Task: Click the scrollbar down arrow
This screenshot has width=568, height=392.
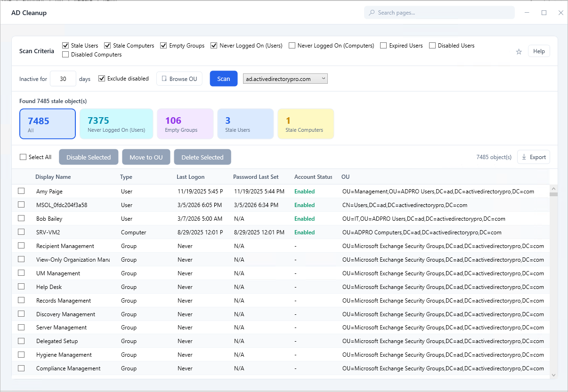Action: 553,375
